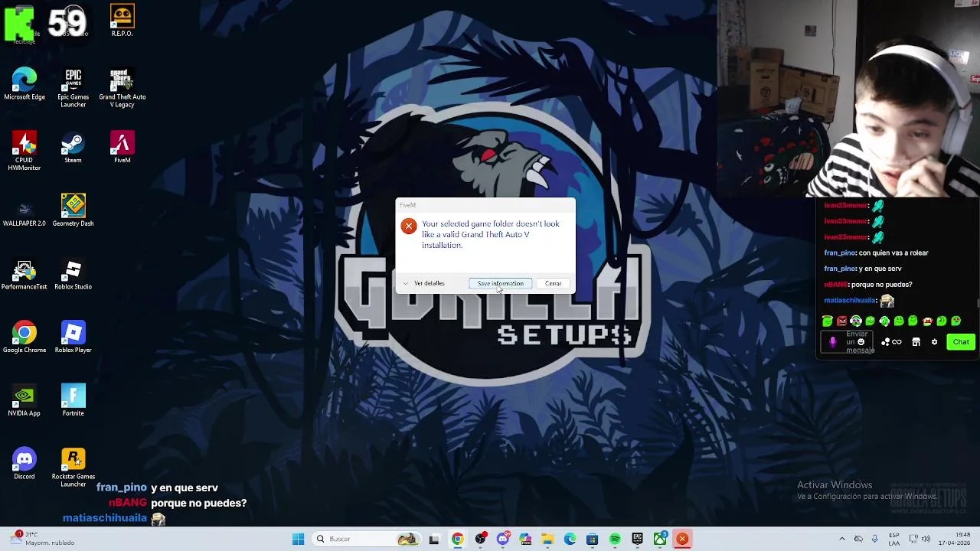980x551 pixels.
Task: Open the R.E.P.O. desktop shortcut
Action: 122,21
